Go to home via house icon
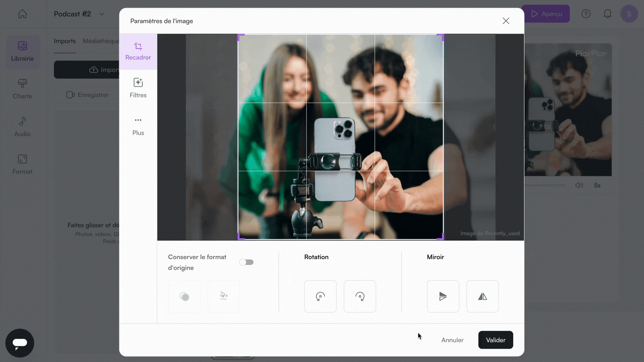 pyautogui.click(x=22, y=14)
